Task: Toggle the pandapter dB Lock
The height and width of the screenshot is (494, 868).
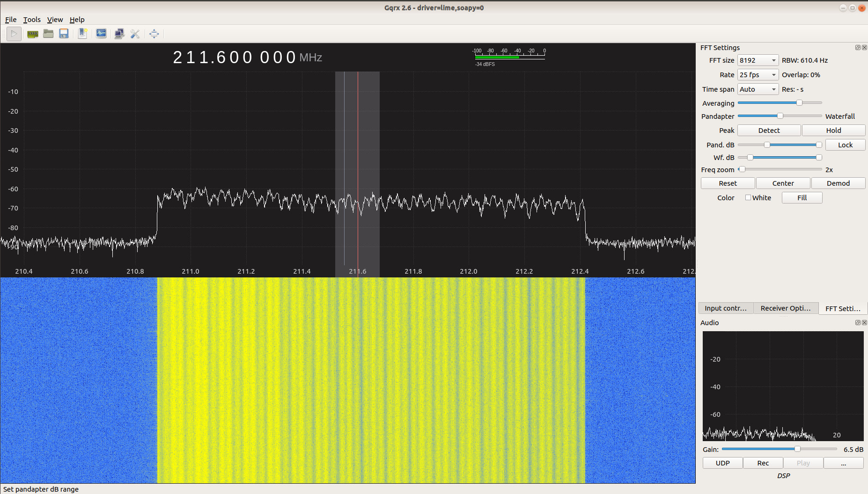Action: (x=846, y=145)
